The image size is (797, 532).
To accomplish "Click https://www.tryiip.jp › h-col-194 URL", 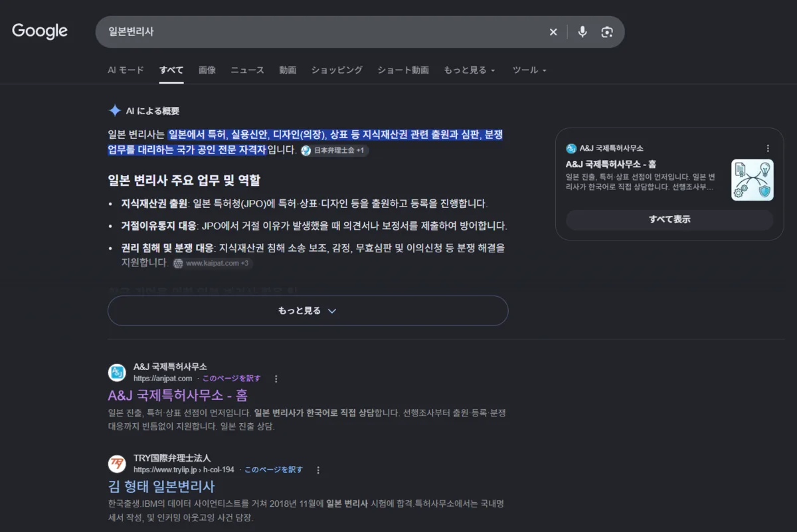I will pos(184,470).
